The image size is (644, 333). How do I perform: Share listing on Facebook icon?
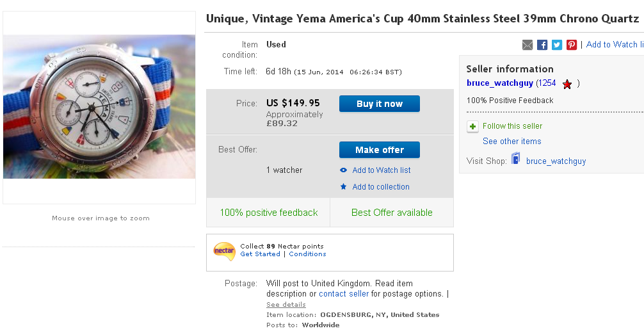542,45
